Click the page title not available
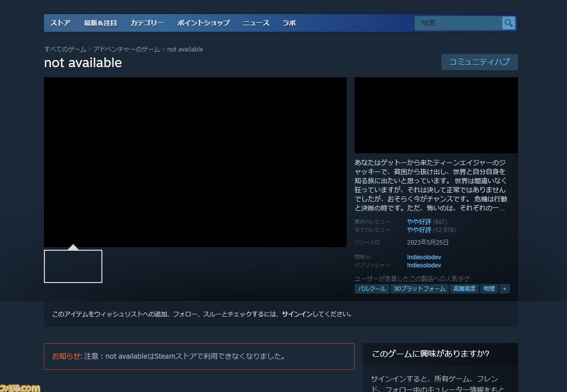This screenshot has height=392, width=567. click(x=83, y=63)
